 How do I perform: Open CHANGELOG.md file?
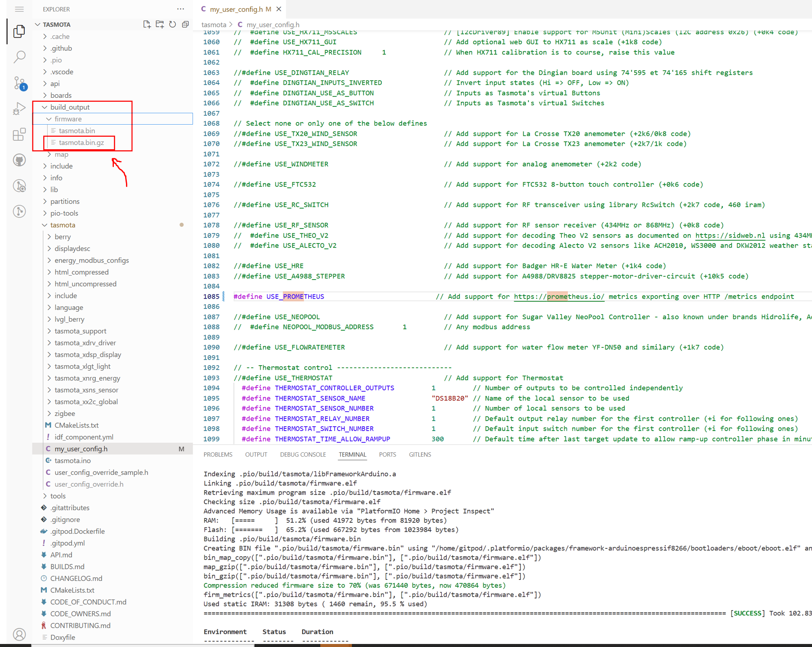76,578
